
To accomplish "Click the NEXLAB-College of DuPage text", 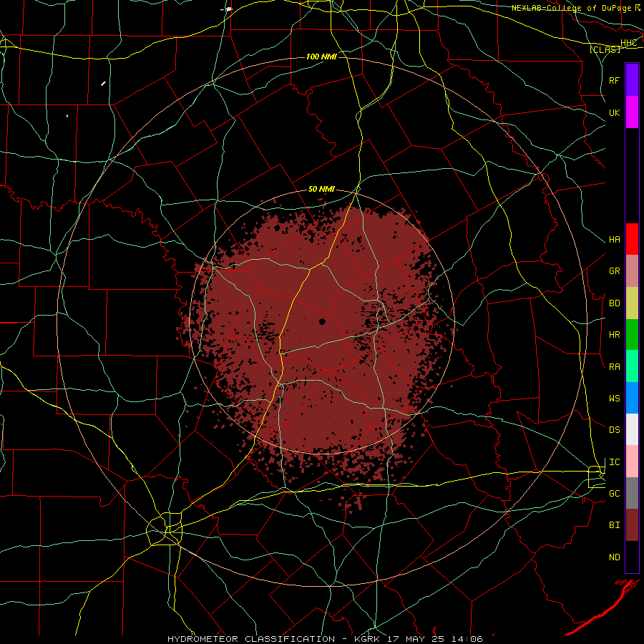I will [571, 8].
